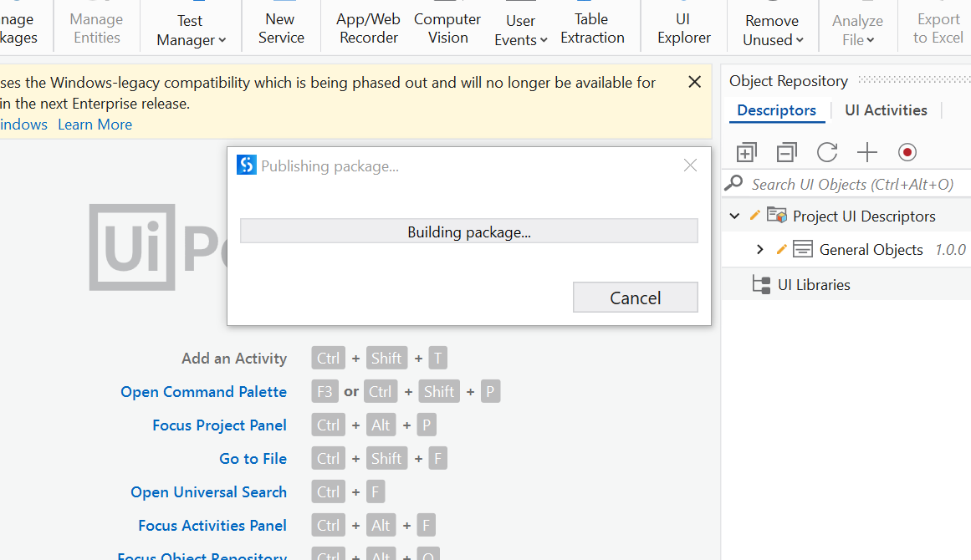971x560 pixels.
Task: Click the refresh icon in Object Repository
Action: 827,152
